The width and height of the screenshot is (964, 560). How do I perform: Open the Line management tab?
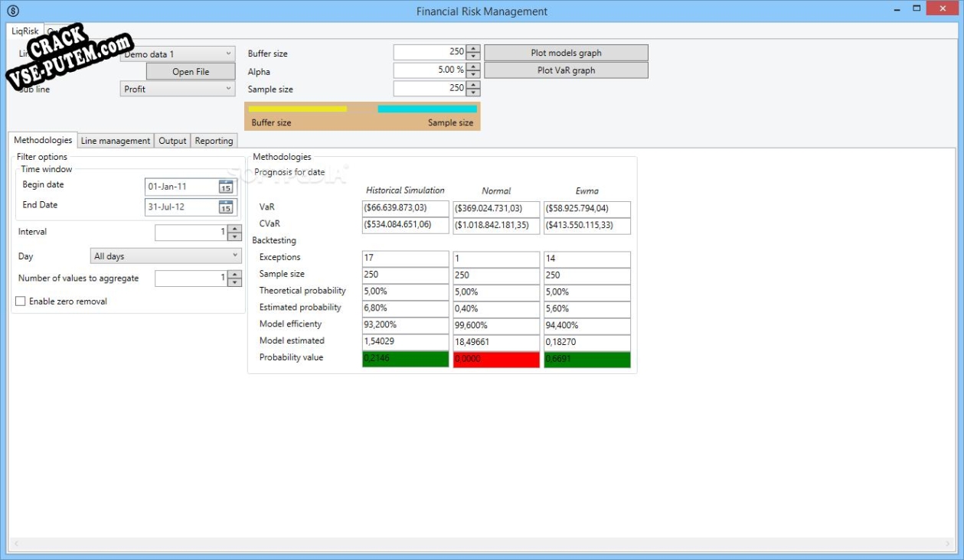[116, 141]
